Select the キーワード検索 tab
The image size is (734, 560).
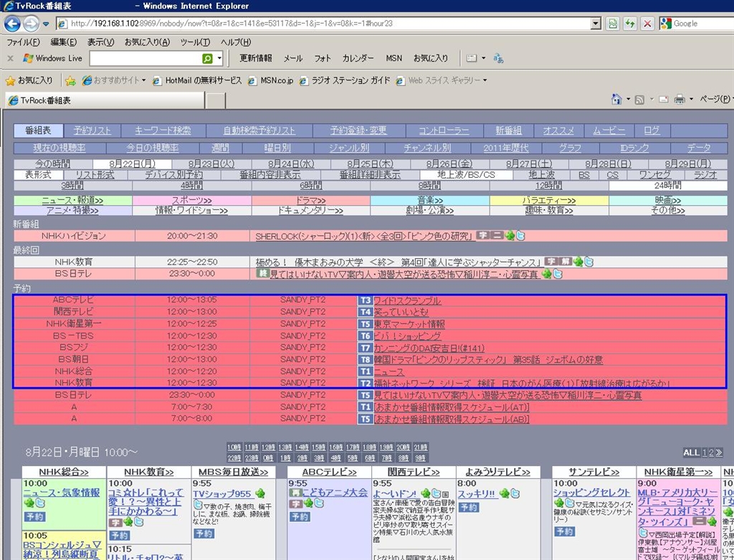coord(163,130)
